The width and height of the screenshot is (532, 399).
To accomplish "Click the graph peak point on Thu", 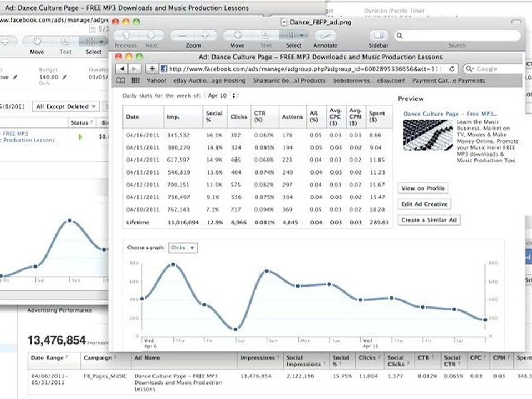I will [x=173, y=264].
